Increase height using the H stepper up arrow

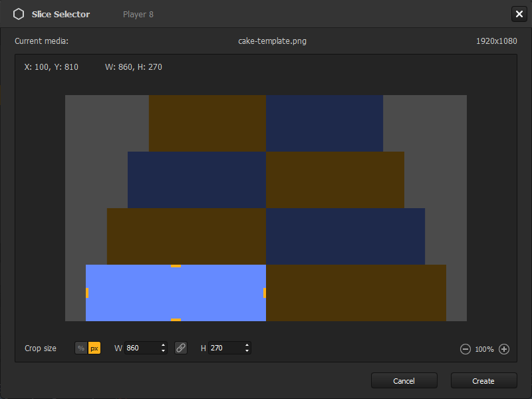(246, 344)
